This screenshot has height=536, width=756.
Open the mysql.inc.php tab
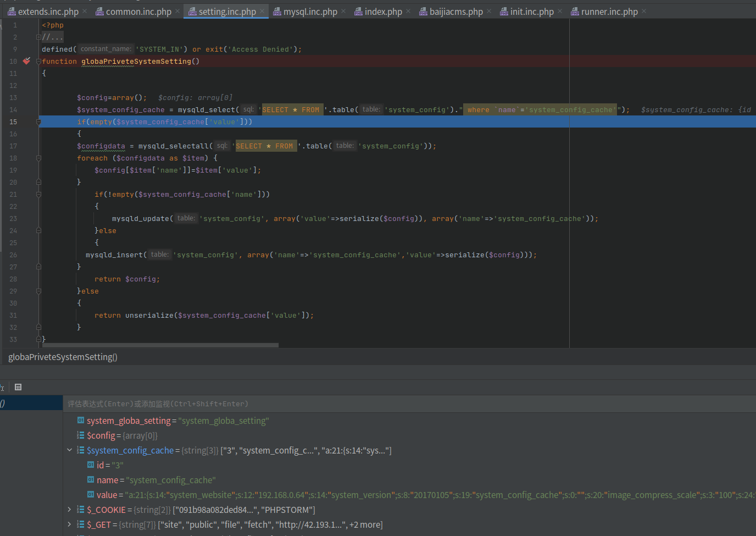310,12
